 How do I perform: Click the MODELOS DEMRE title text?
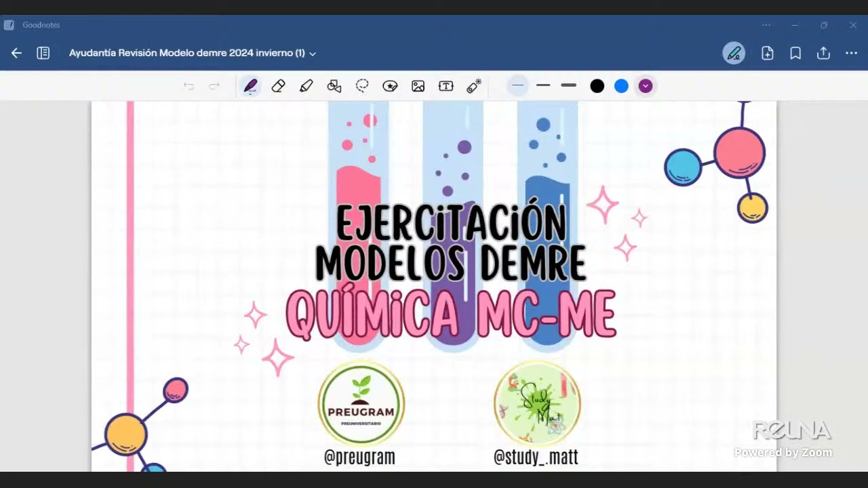[450, 263]
